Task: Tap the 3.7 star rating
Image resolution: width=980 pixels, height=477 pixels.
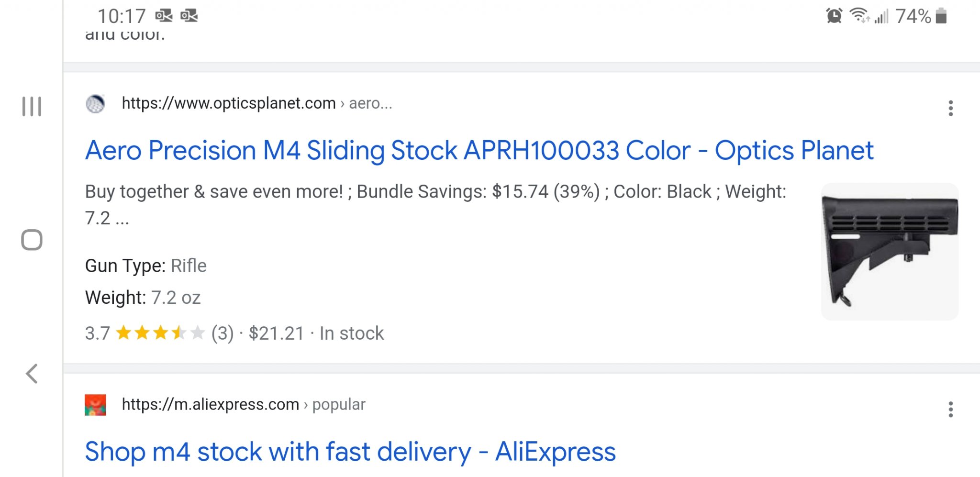Action: tap(145, 333)
